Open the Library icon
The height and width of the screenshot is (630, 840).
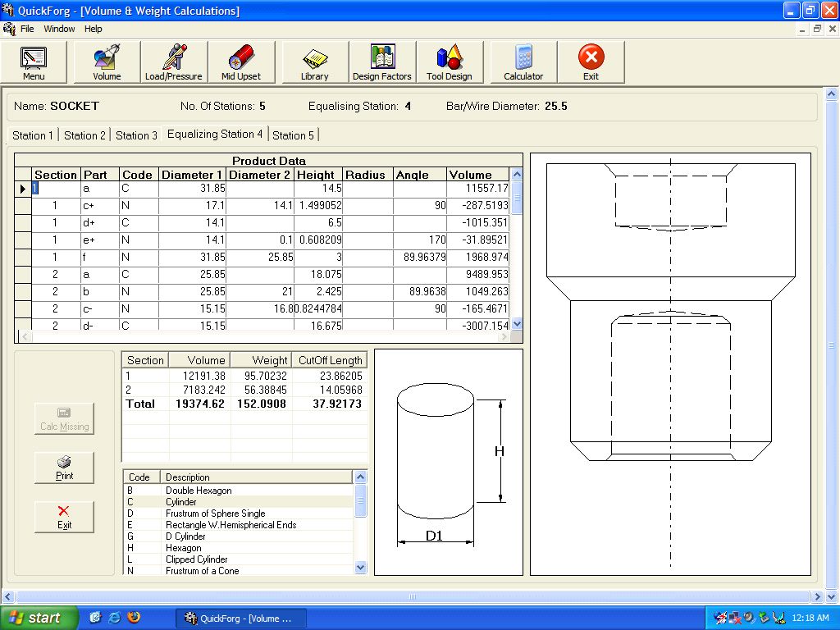coord(314,62)
